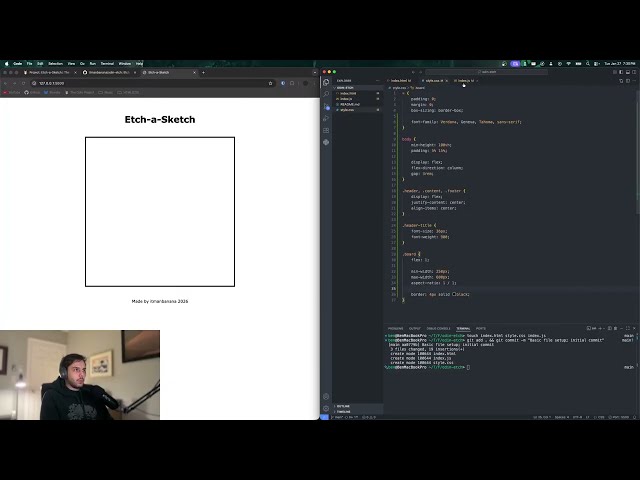Click the new terminal plus icon
The width and height of the screenshot is (640, 480).
600,328
